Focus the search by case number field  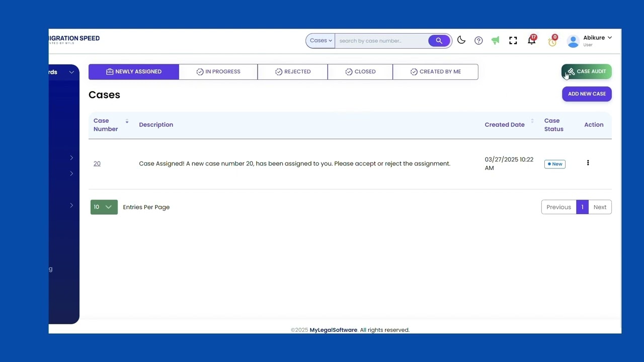(x=382, y=41)
